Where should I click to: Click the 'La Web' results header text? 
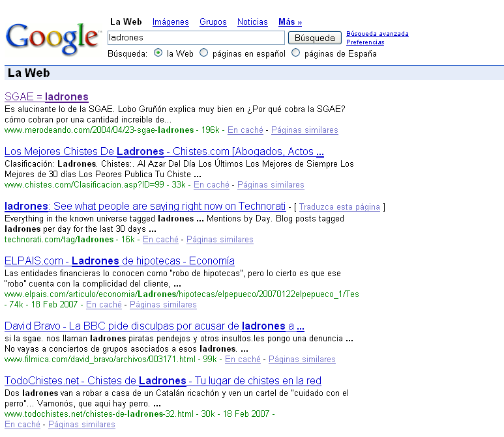click(29, 73)
